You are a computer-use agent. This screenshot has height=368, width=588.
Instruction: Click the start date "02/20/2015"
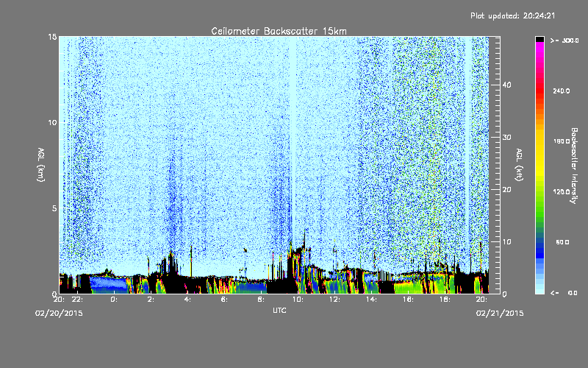click(59, 314)
